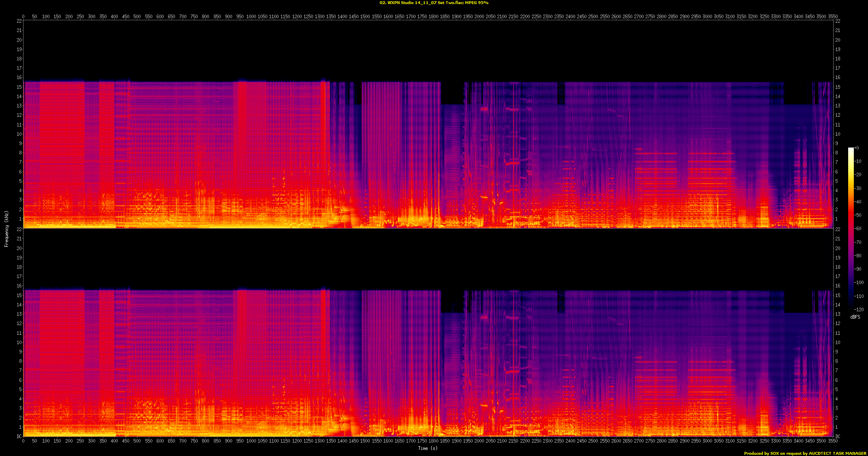Click 1000 on the bottom time axis

[x=251, y=441]
